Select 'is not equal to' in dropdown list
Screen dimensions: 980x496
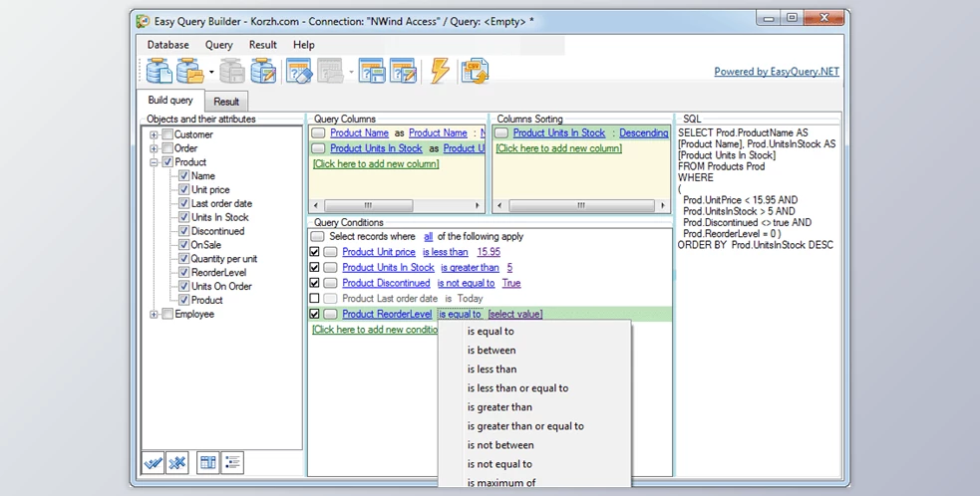coord(499,464)
